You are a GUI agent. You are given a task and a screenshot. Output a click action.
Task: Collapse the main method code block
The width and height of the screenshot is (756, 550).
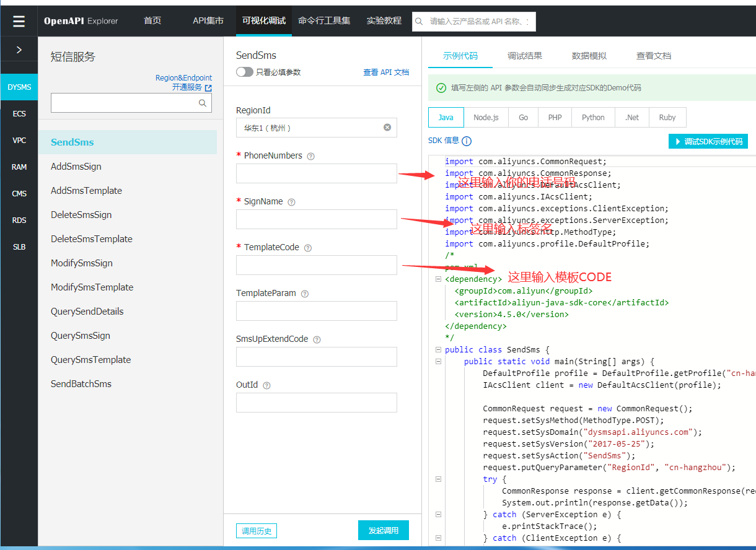(438, 361)
